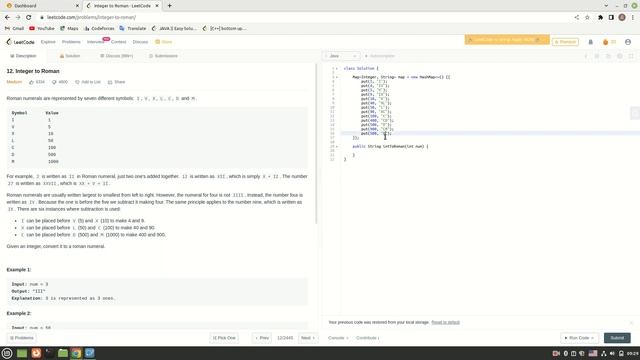The image size is (640, 360).
Task: Click the orange promo banner
Action: click(x=507, y=40)
